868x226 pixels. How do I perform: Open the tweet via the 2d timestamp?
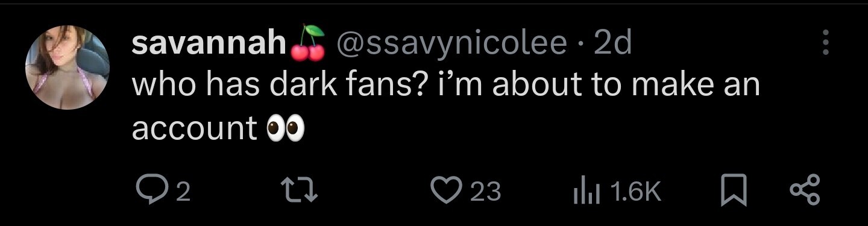click(x=612, y=43)
